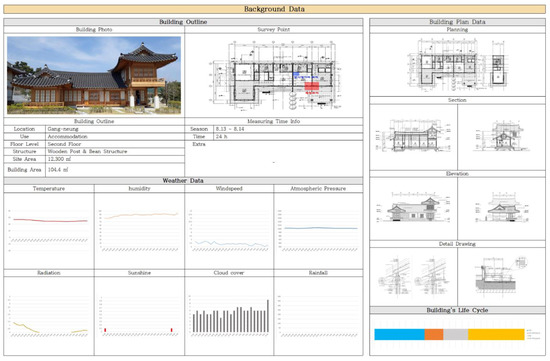Image resolution: width=550 pixels, height=361 pixels.
Task: Select the red highlighted survey area
Action: pyautogui.click(x=311, y=87)
